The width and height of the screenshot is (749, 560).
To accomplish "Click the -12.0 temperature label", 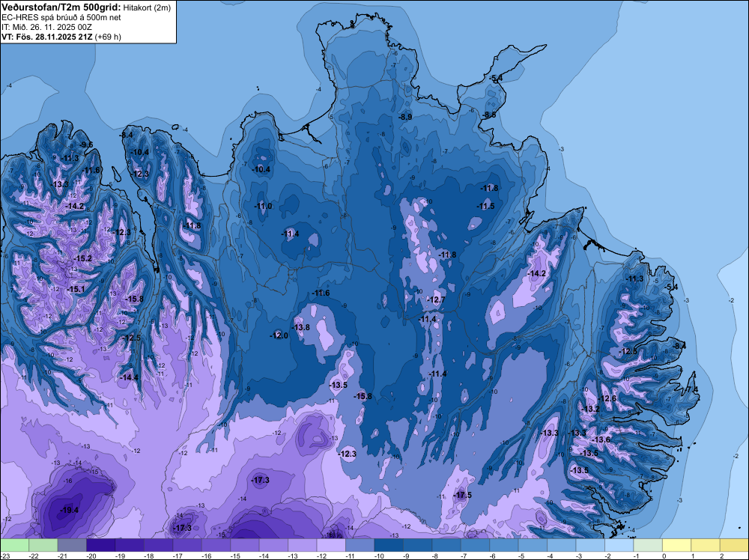I will 279,335.
